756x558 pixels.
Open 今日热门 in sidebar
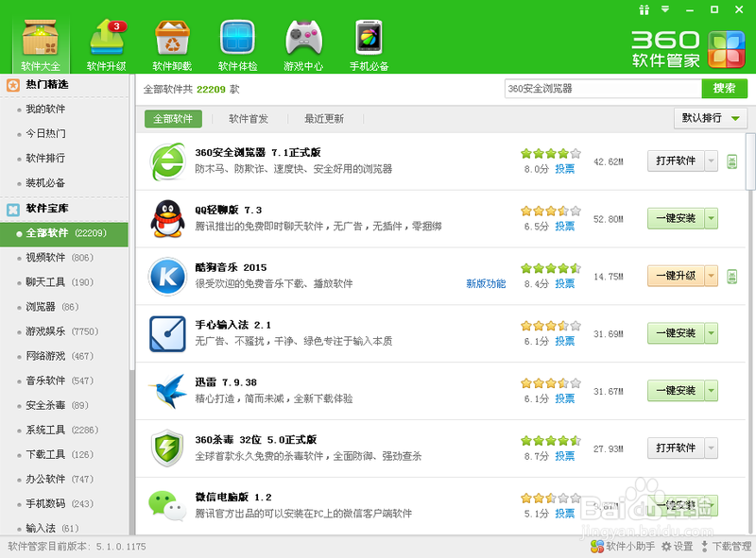[x=45, y=133]
